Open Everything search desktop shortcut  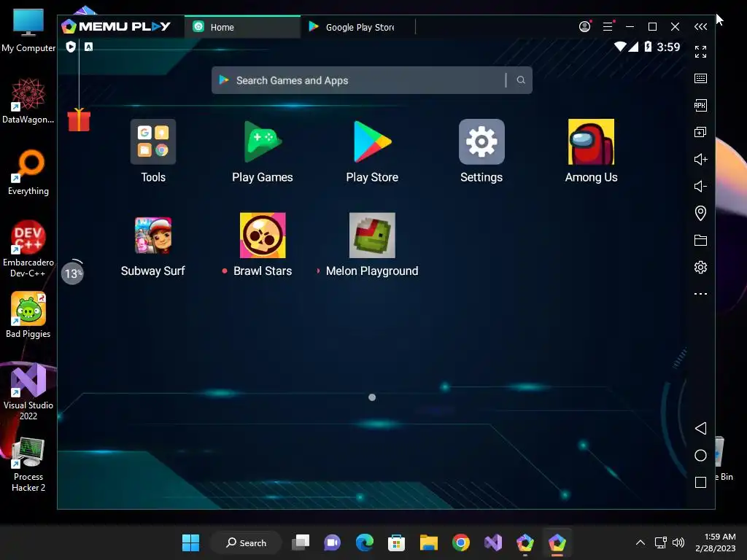(28, 172)
